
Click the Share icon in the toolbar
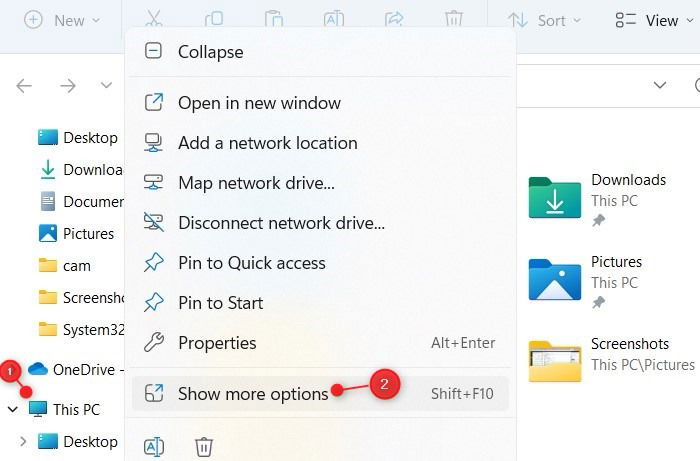[x=394, y=19]
